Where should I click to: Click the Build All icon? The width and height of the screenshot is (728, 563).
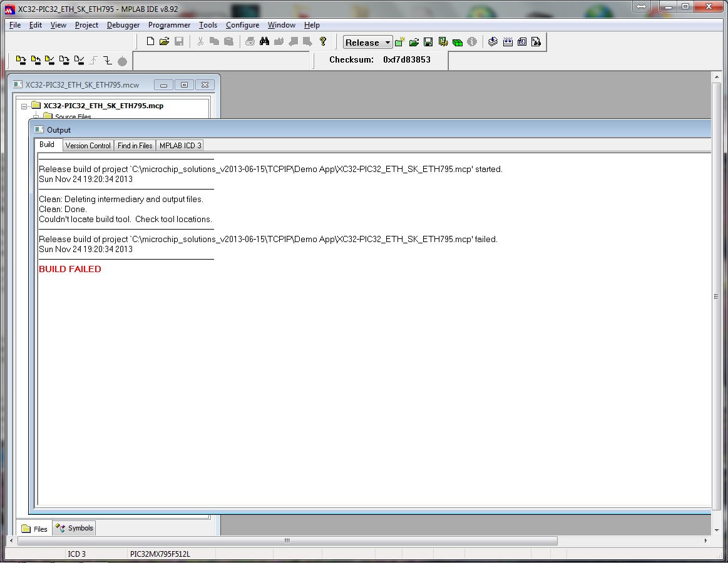point(508,42)
